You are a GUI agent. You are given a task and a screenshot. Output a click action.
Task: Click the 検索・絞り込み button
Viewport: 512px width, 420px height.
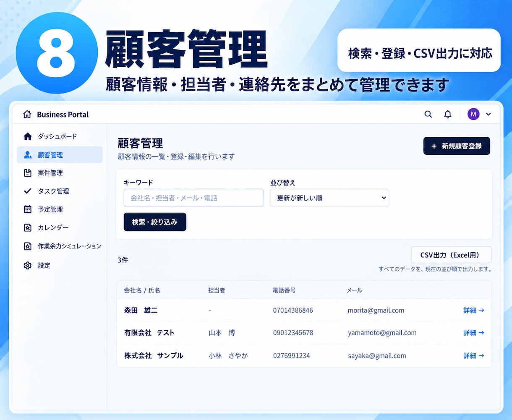155,222
